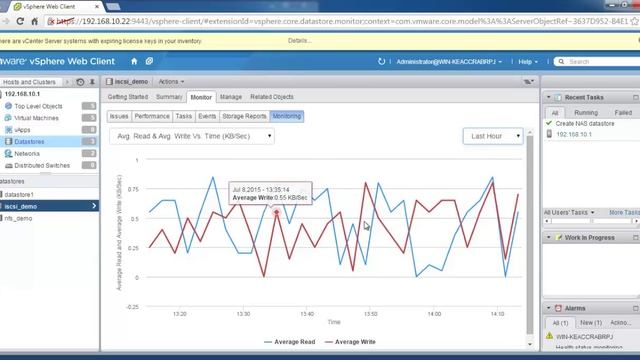Viewport: 640px width, 360px height.
Task: Click warning icon on alarm
Action: (549, 336)
